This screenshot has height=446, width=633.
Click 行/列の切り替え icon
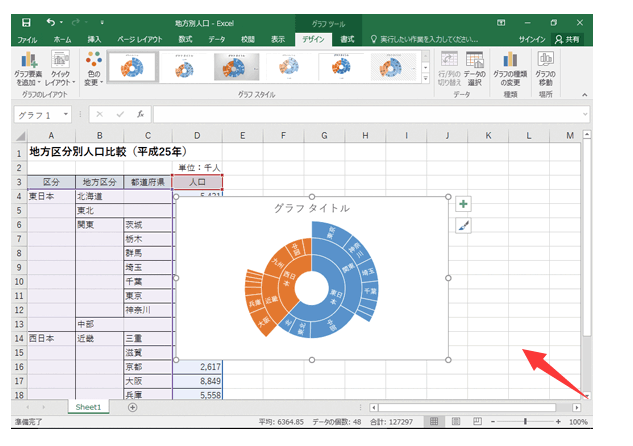(x=449, y=69)
